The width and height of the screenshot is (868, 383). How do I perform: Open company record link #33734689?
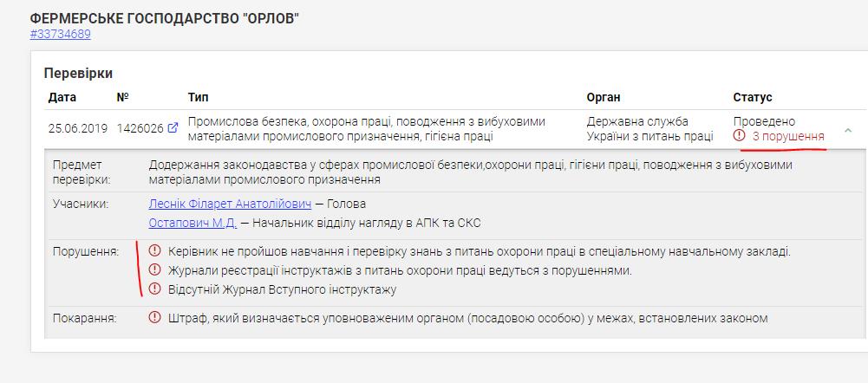[60, 35]
